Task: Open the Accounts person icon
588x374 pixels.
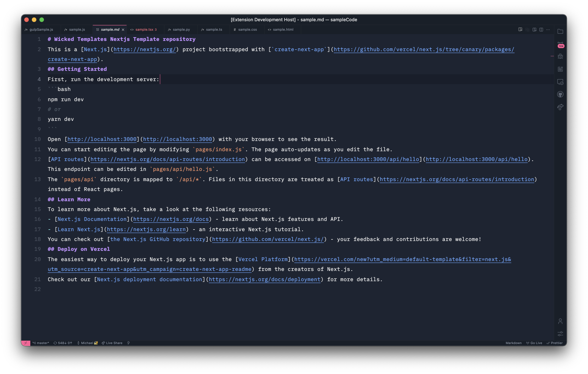Action: [x=560, y=321]
